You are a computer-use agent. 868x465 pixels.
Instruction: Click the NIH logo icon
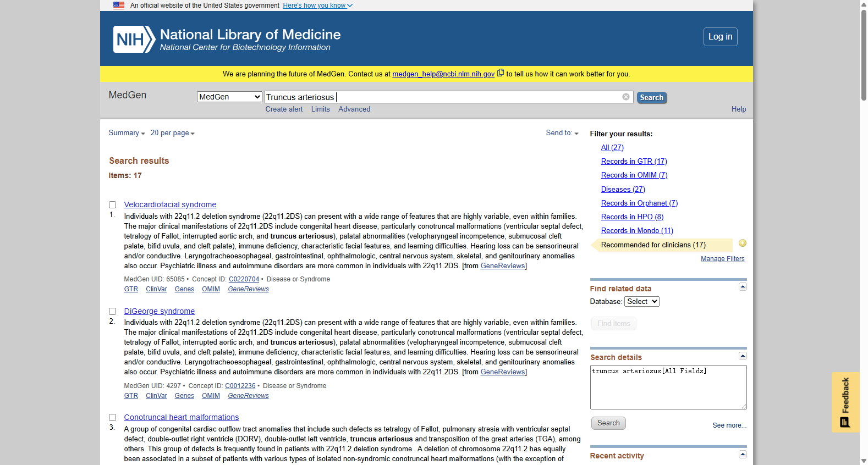134,40
